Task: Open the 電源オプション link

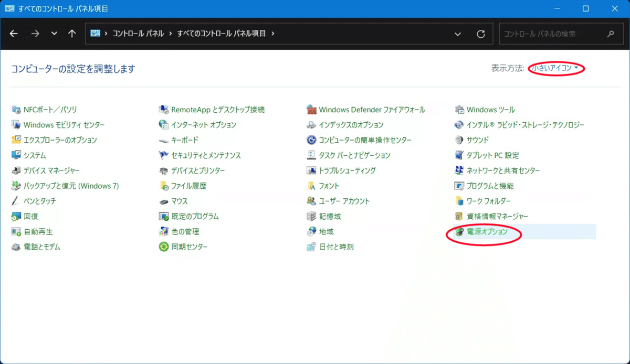Action: point(487,231)
